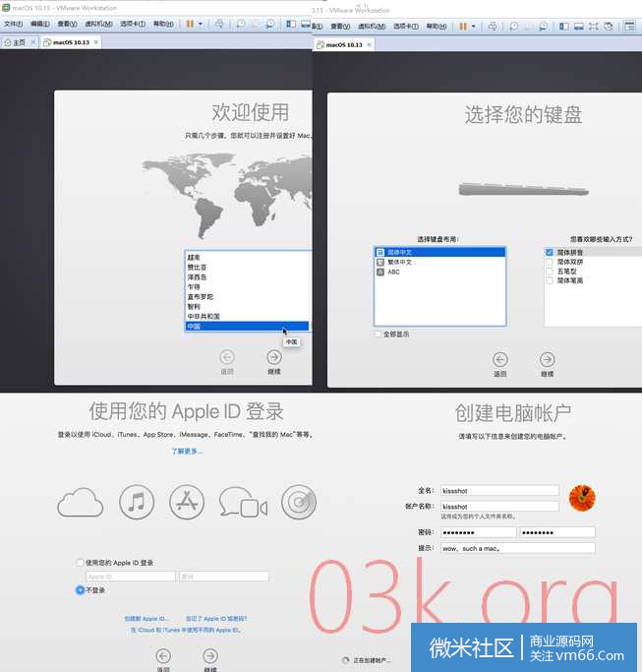Click the 提示 password hint field
The height and width of the screenshot is (672, 642).
click(x=518, y=548)
